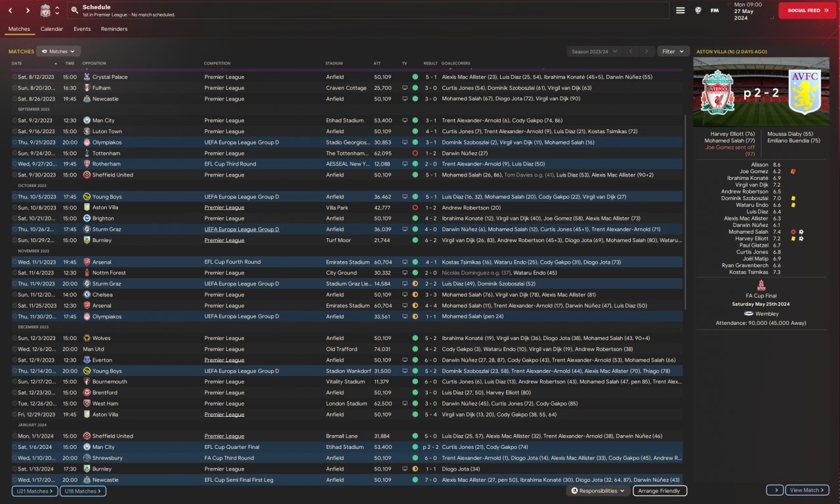Expand the club switcher up-down arrows
The width and height of the screenshot is (840, 504).
pos(57,10)
